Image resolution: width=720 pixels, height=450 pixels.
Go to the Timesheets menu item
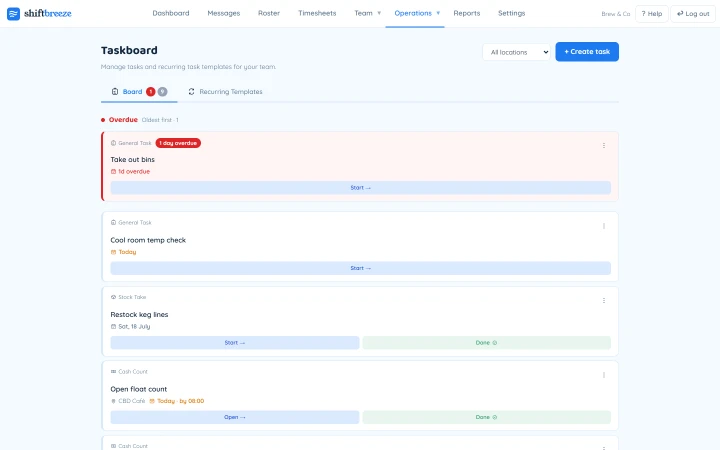coord(317,13)
